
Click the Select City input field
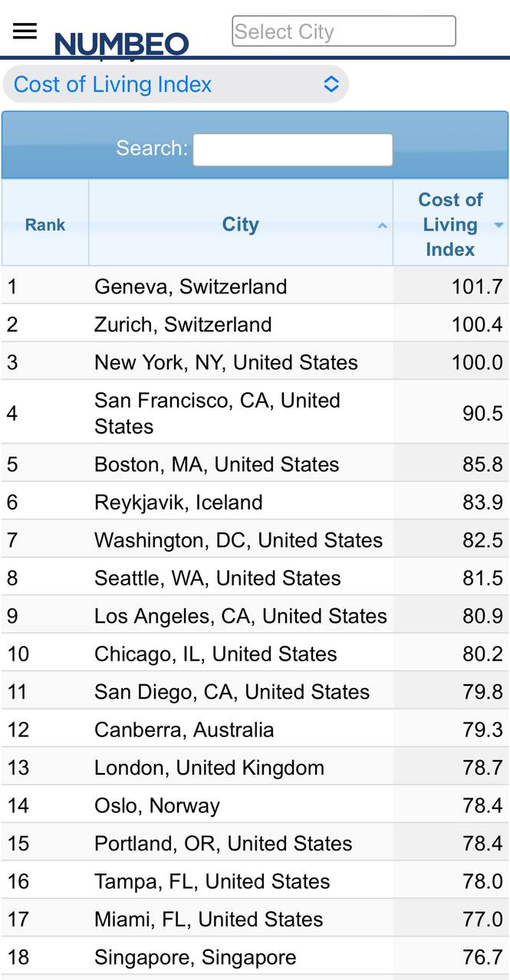click(344, 31)
